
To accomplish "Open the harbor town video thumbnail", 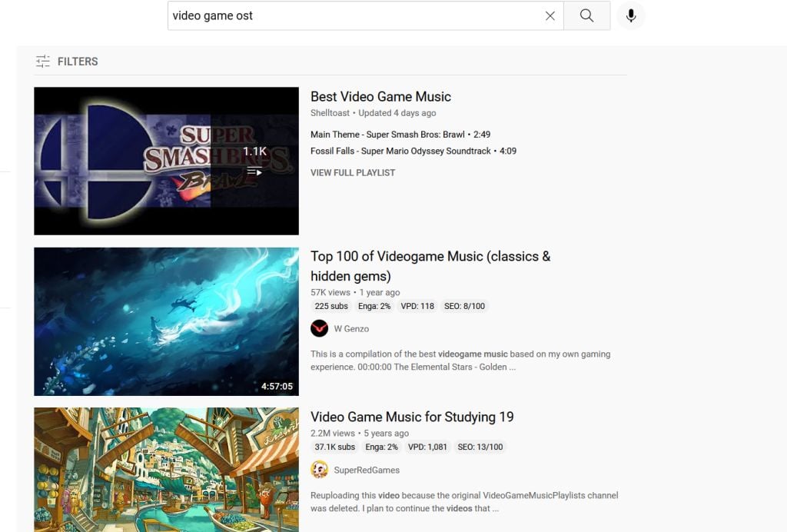I will [x=166, y=470].
